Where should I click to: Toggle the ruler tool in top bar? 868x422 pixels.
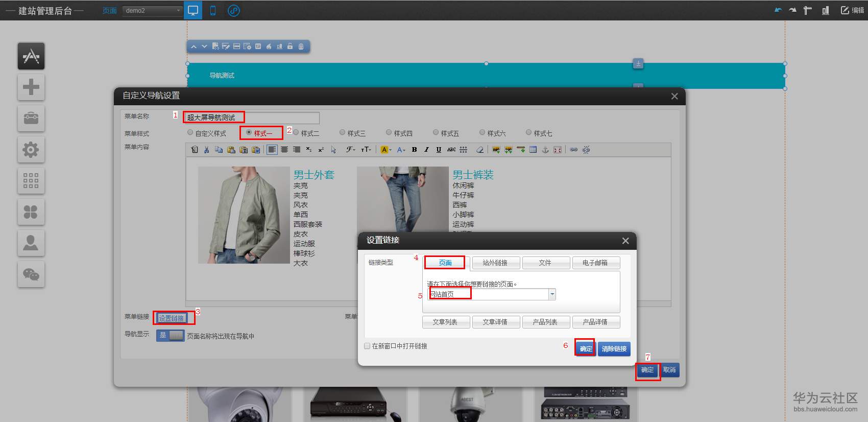coord(808,10)
